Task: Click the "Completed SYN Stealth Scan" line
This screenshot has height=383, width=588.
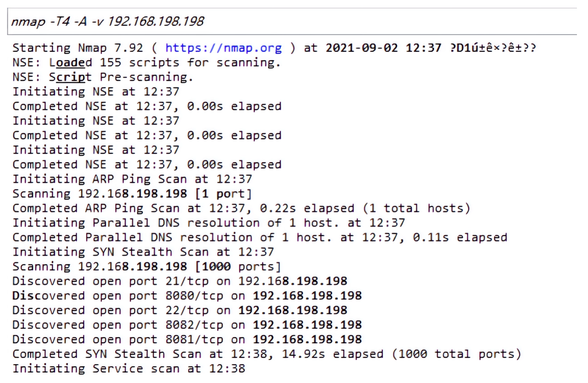Action: pyautogui.click(x=267, y=354)
